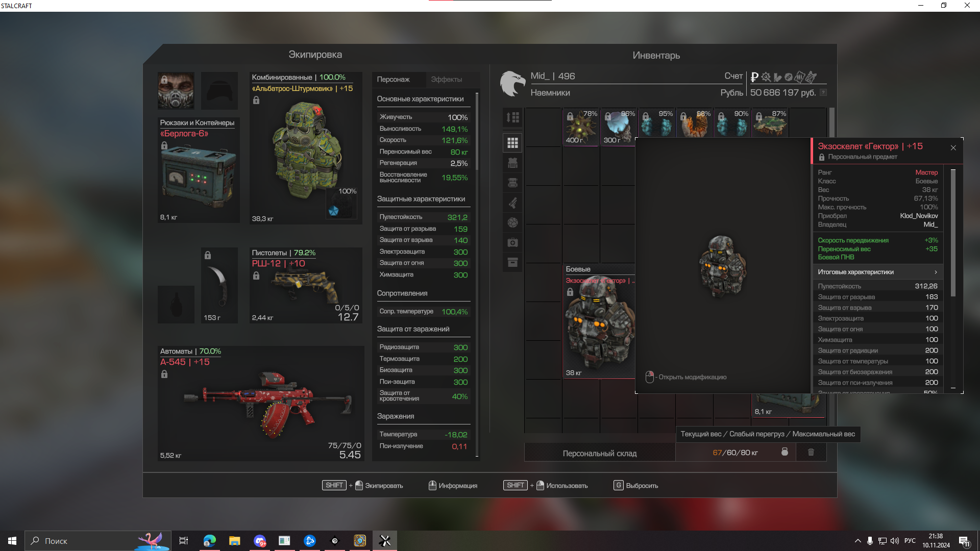Select the 96% pale blue artifact
Viewport: 980px width, 551px height.
[619, 127]
